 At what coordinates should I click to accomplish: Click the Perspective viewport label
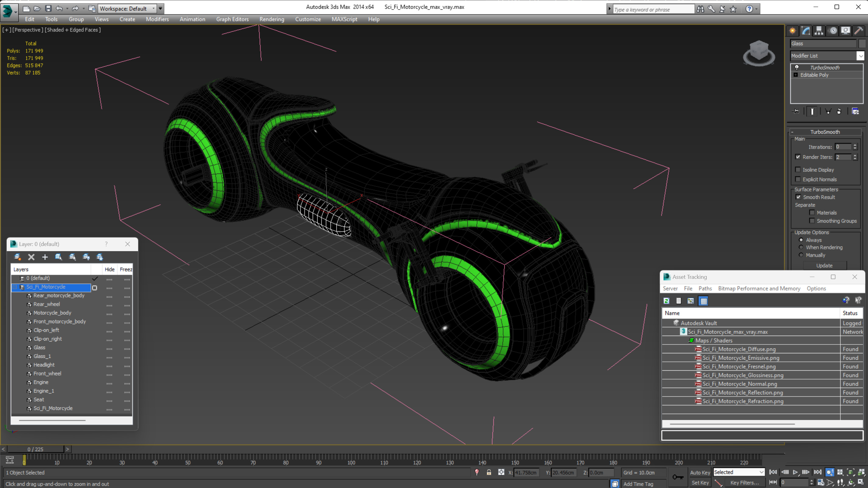click(28, 29)
